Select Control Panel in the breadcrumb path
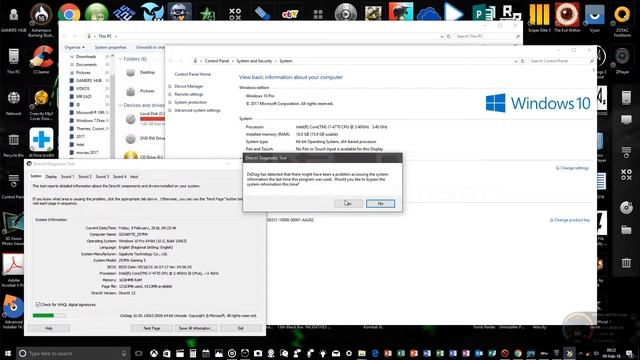 pos(217,61)
